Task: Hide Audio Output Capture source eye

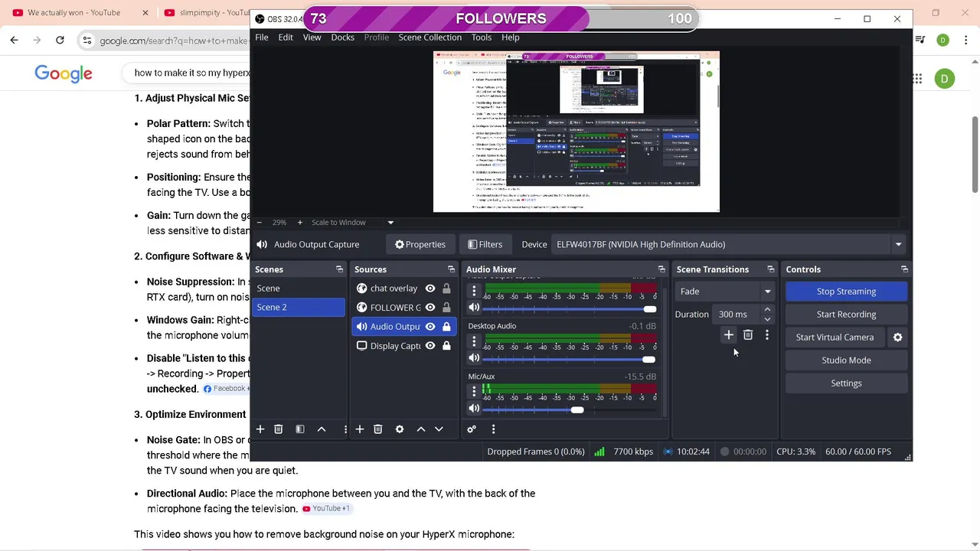Action: [x=430, y=327]
